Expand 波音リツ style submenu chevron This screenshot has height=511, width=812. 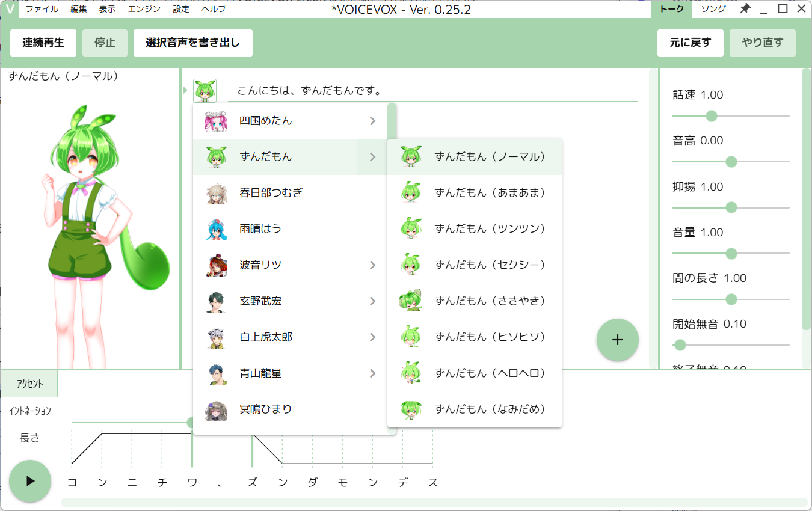point(372,265)
